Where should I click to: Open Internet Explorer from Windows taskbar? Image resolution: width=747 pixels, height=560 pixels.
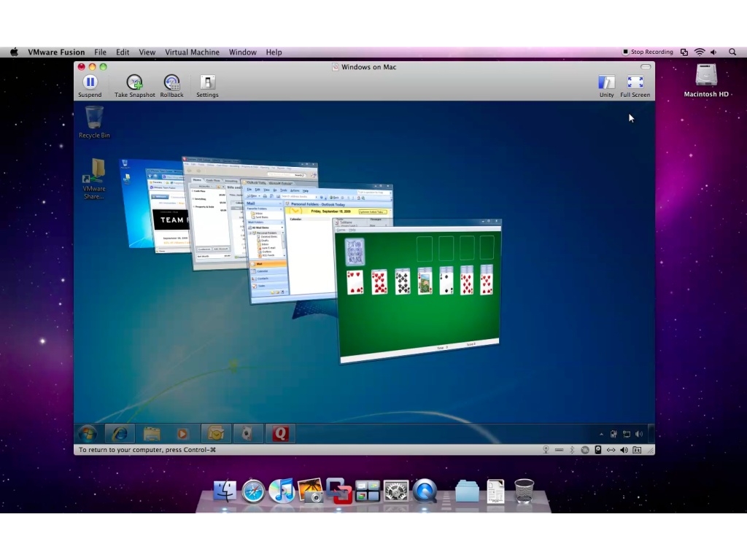coord(120,434)
